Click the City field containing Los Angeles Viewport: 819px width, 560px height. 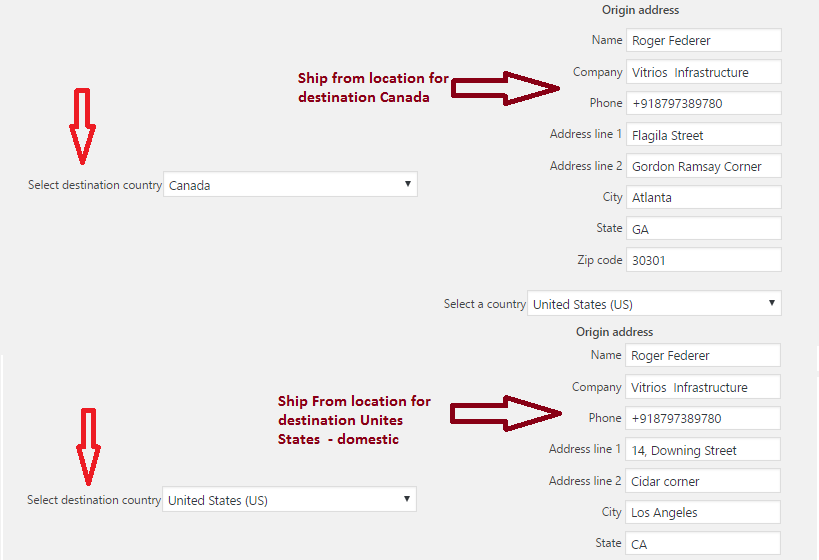[x=703, y=512]
